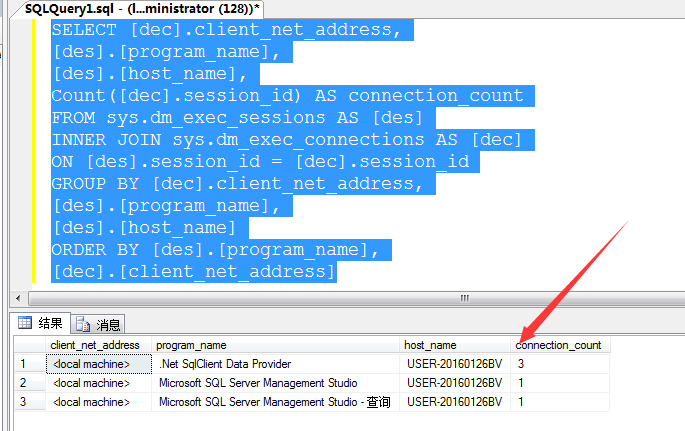Viewport: 685px width, 431px height.
Task: Click the Microsoft SQL Server Management Studio cell in row 2
Action: point(275,383)
